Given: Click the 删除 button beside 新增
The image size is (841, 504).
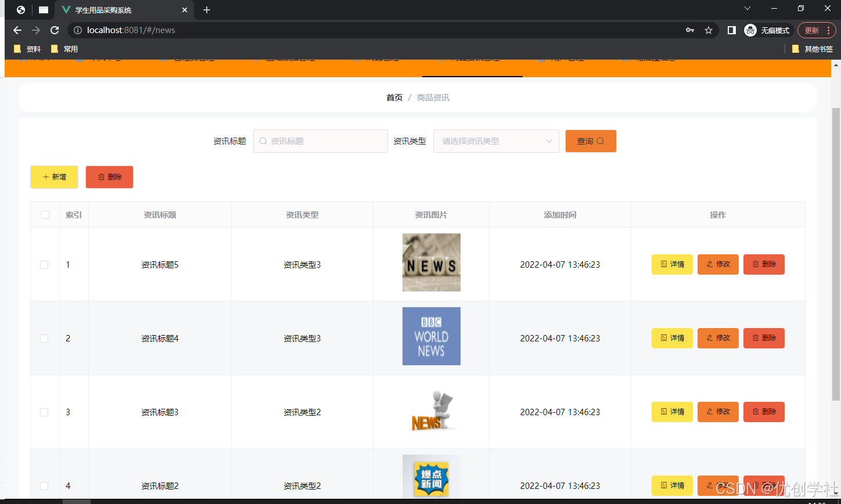Looking at the screenshot, I should coord(109,177).
